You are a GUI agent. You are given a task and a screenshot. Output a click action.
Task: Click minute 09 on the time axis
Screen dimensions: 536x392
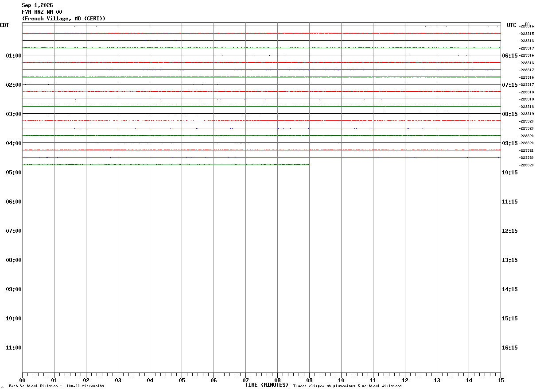[x=309, y=380]
